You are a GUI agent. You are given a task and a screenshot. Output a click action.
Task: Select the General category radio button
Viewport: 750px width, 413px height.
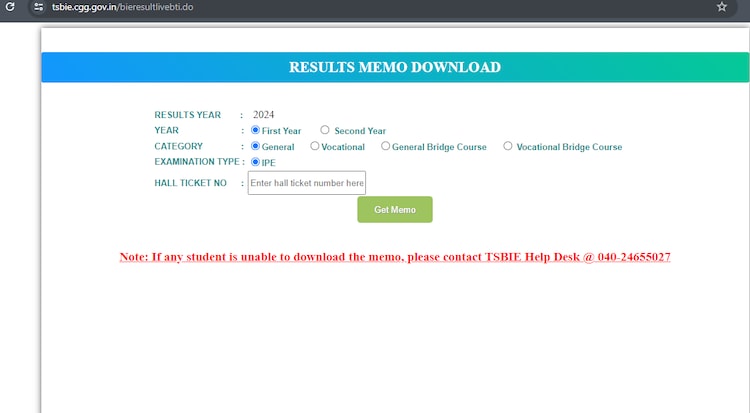click(256, 146)
